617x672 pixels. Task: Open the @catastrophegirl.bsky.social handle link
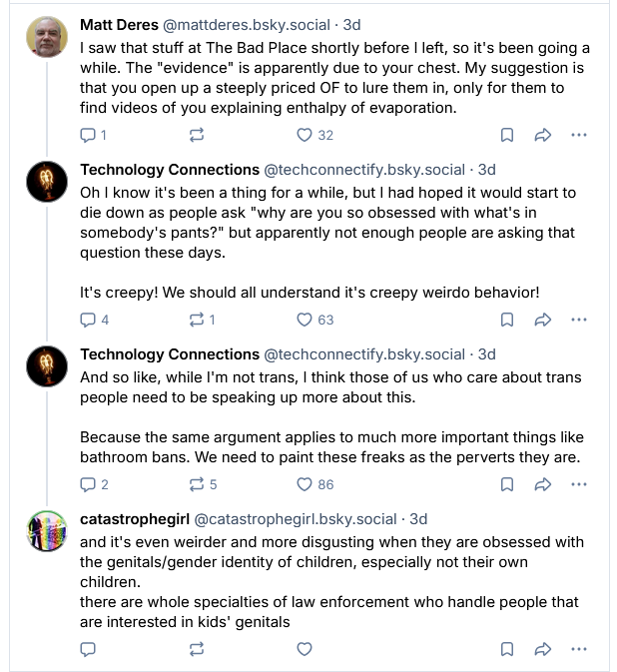coord(295,519)
